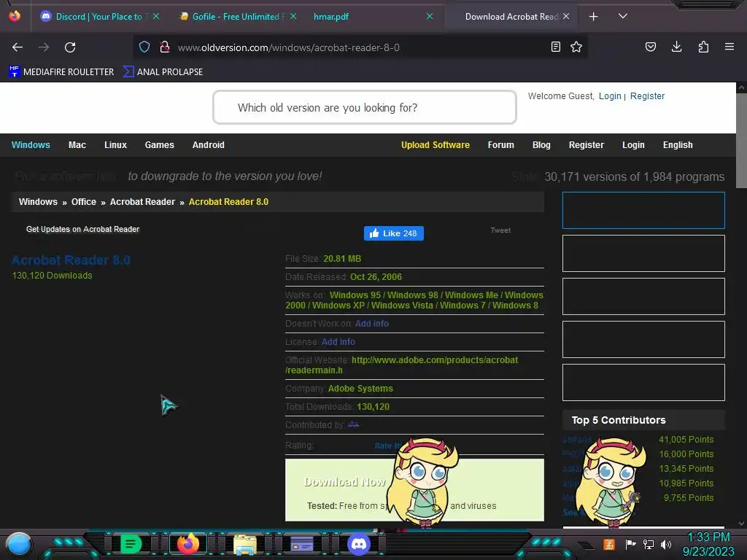The height and width of the screenshot is (560, 747).
Task: List all tabs with the chevron
Action: click(623, 16)
